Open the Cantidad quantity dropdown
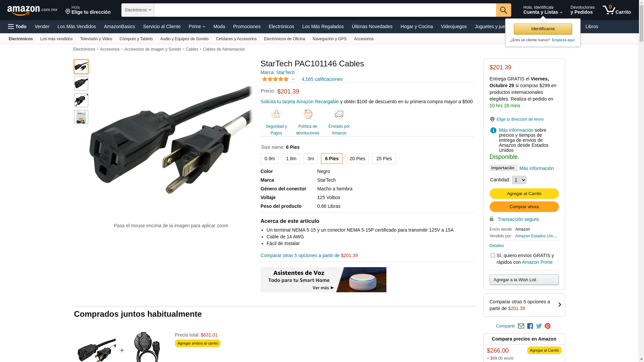The image size is (644, 362). click(519, 180)
